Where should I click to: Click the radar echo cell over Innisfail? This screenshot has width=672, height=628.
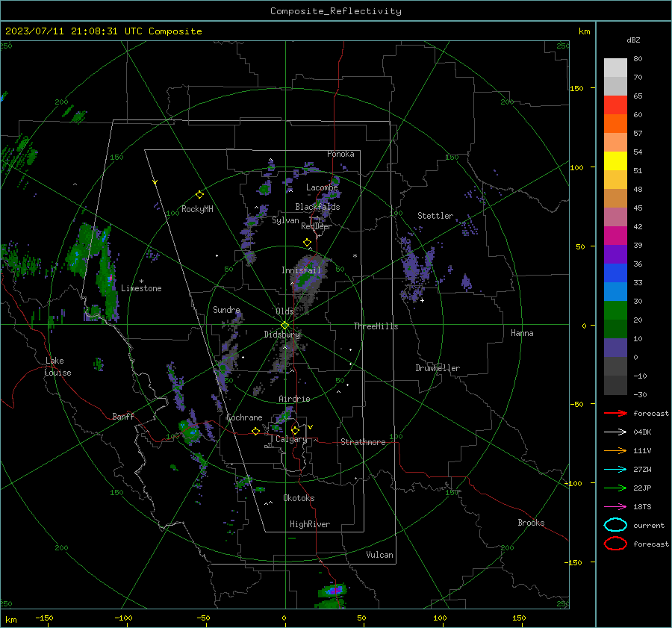(x=306, y=277)
